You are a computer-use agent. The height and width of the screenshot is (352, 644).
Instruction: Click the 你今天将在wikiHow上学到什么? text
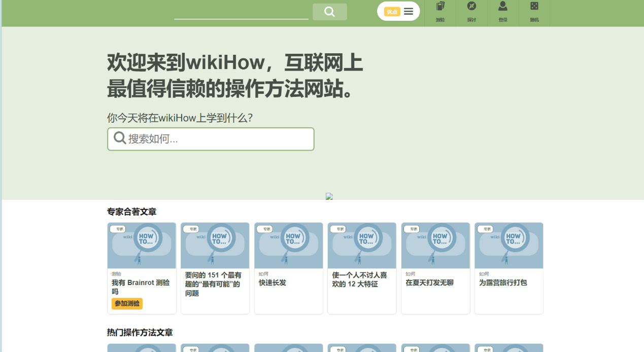point(180,118)
